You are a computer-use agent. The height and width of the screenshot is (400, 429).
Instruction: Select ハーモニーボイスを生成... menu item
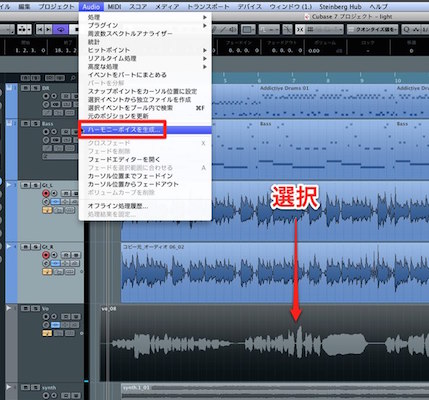[145, 130]
